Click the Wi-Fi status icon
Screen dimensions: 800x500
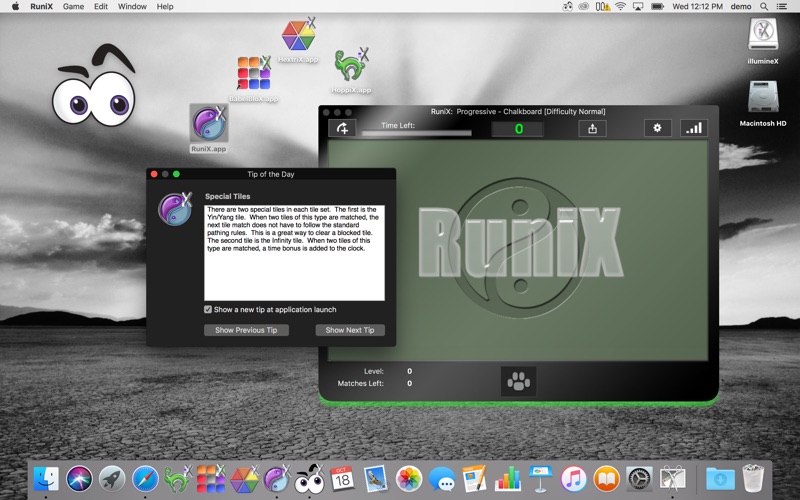pyautogui.click(x=620, y=6)
